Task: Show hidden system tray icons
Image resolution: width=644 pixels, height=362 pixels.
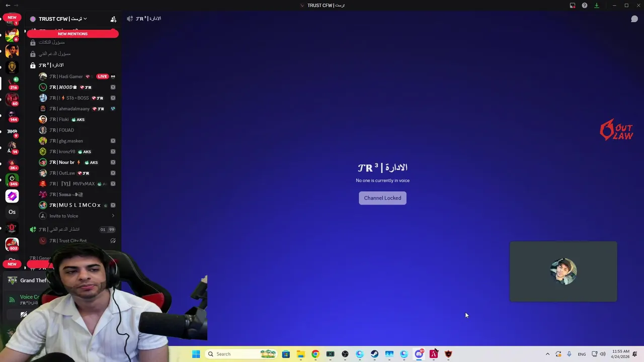Action: click(x=547, y=354)
